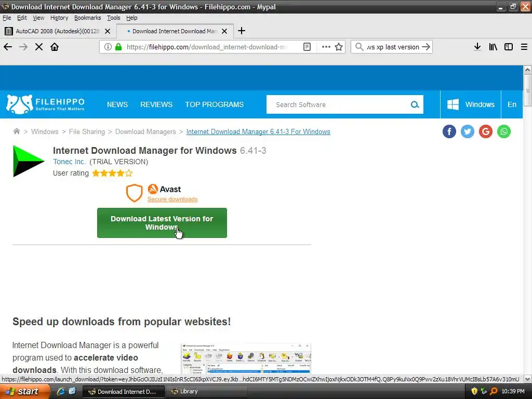Share page on WhatsApp
Screen dimensions: 532x399
coord(504,131)
